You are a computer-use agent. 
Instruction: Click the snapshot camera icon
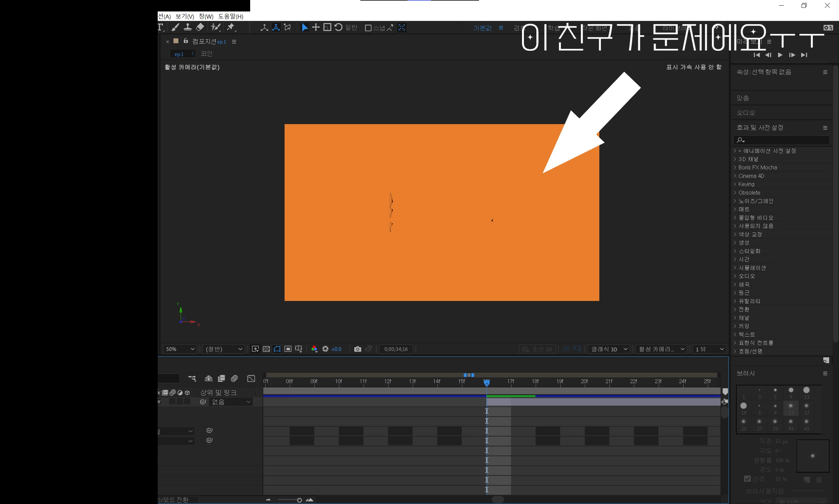click(x=357, y=349)
